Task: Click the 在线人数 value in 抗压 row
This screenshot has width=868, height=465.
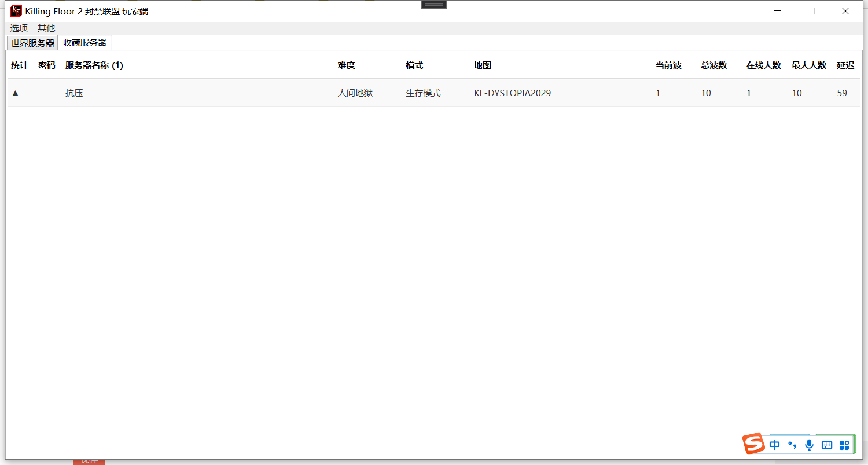Action: tap(749, 93)
